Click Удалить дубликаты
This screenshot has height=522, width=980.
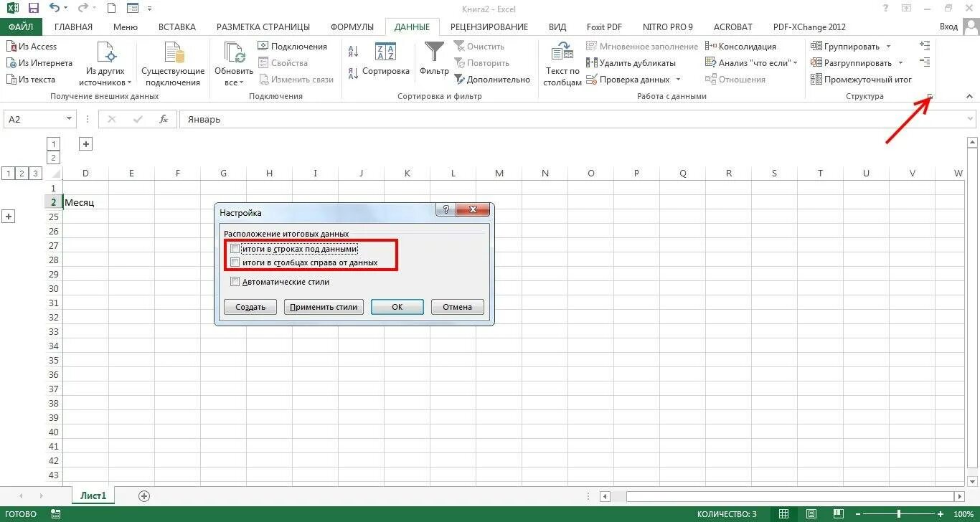pyautogui.click(x=631, y=63)
